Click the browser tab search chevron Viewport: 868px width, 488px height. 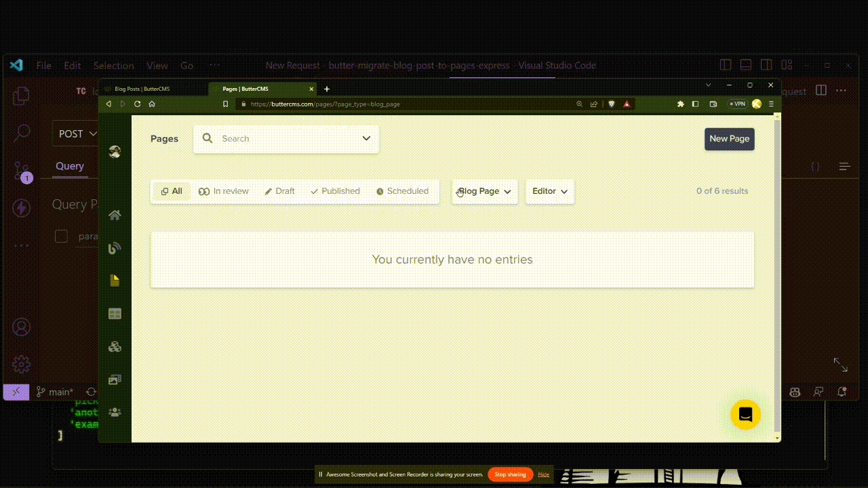(x=708, y=85)
